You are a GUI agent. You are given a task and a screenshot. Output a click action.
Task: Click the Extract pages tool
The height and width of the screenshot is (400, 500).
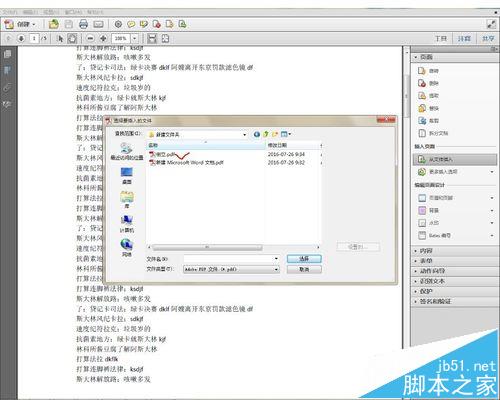coord(429,96)
